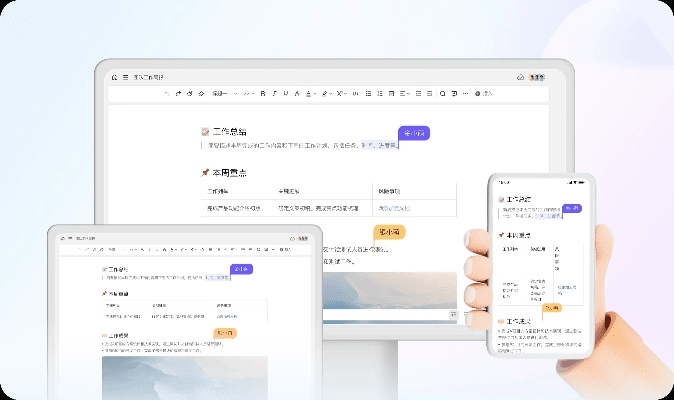Click the purple collaborator name tag on the monitor
The width and height of the screenshot is (674, 400).
tap(414, 133)
